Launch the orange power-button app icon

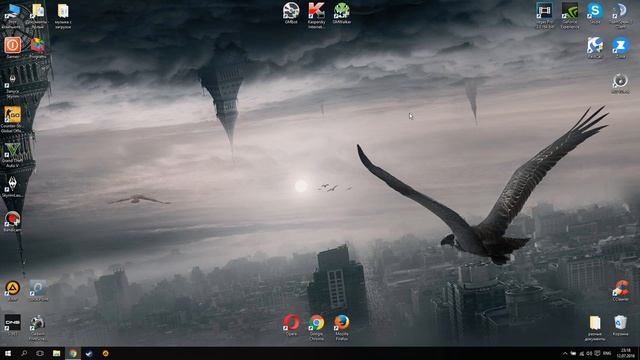tap(13, 45)
